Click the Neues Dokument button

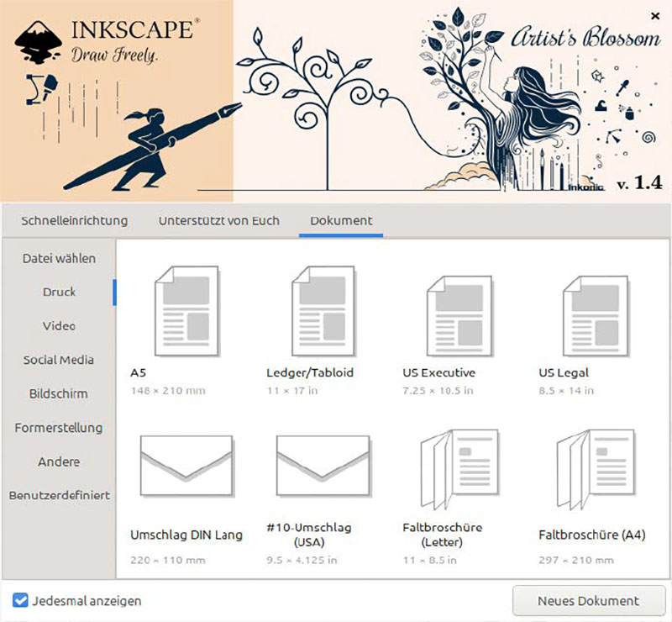[x=589, y=600]
